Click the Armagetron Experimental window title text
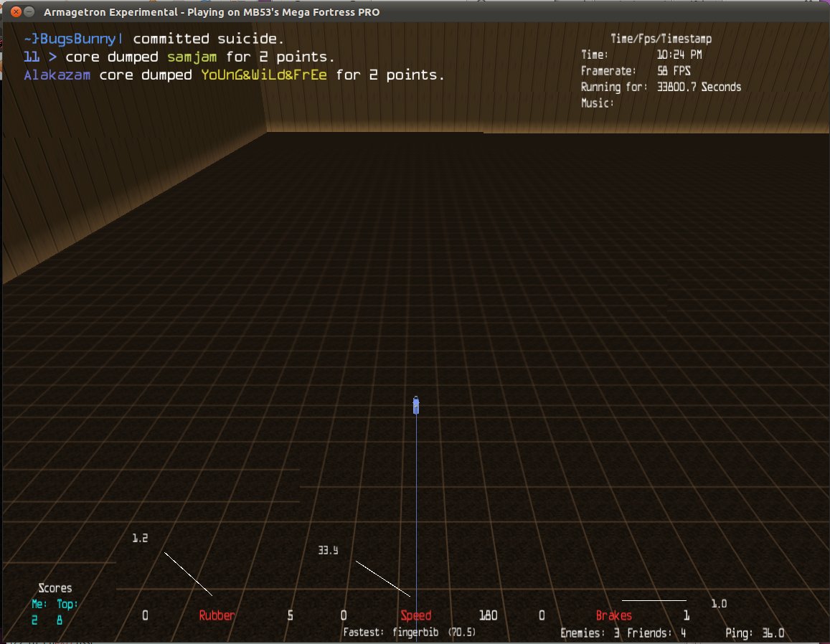The image size is (830, 644). [x=212, y=12]
